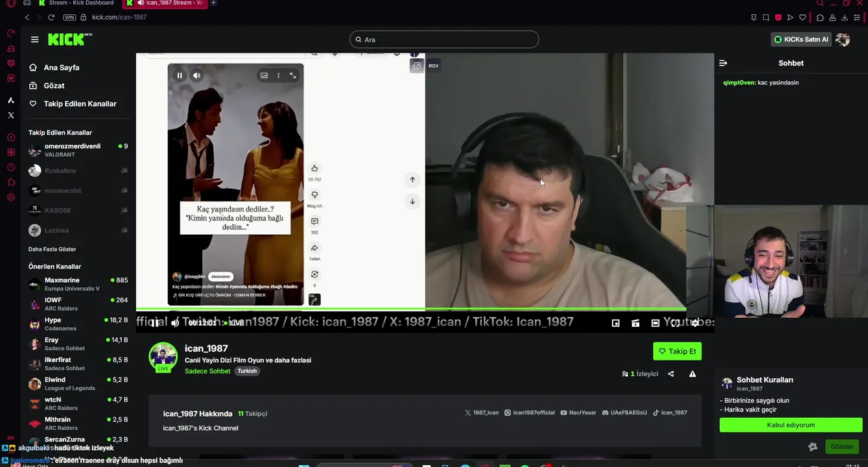868x467 pixels.
Task: Go to next short with down arrow
Action: coord(412,201)
